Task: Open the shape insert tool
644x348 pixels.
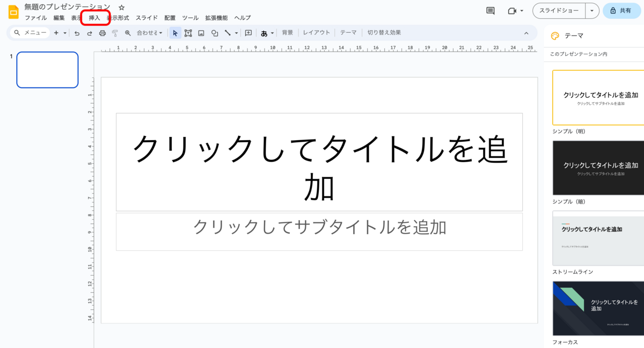Action: [x=215, y=33]
